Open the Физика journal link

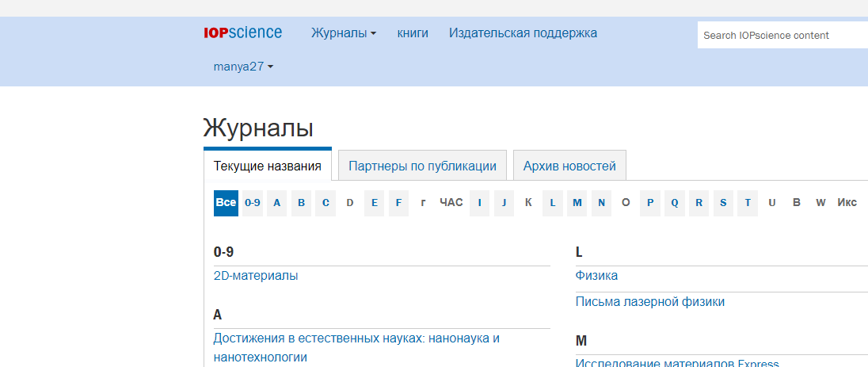pyautogui.click(x=596, y=276)
